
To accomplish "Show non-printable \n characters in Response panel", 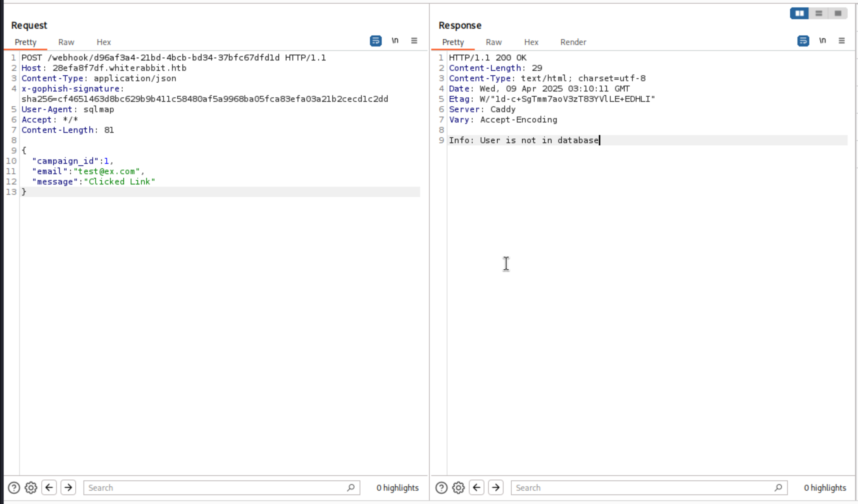I will pyautogui.click(x=823, y=41).
